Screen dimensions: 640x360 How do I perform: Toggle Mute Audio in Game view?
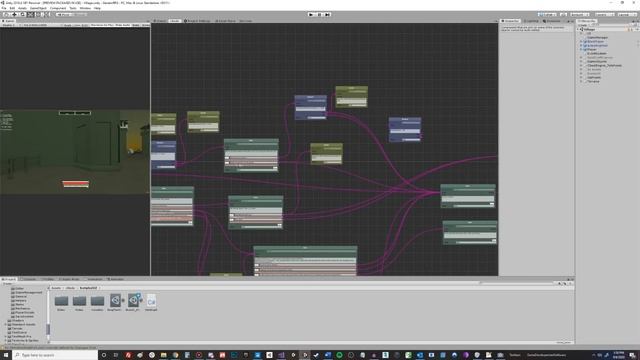(x=122, y=25)
